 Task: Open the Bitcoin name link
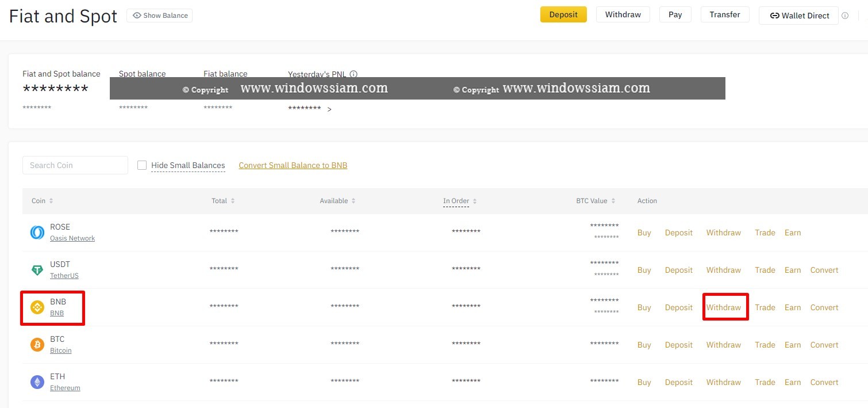click(x=61, y=350)
